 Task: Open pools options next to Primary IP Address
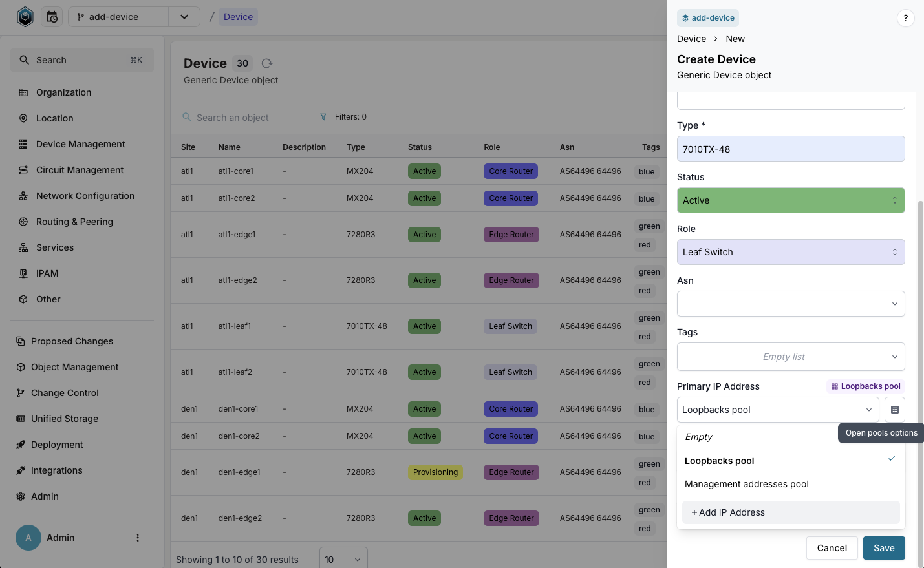point(895,409)
